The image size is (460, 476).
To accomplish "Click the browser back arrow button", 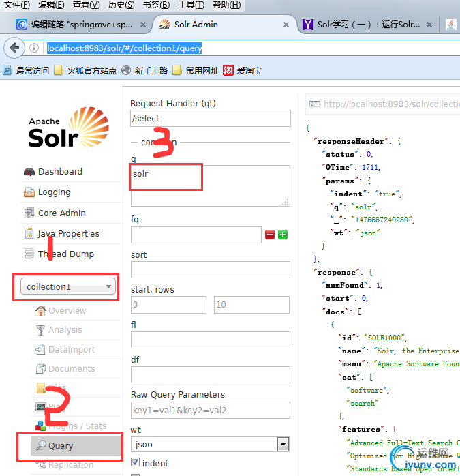I will [14, 48].
